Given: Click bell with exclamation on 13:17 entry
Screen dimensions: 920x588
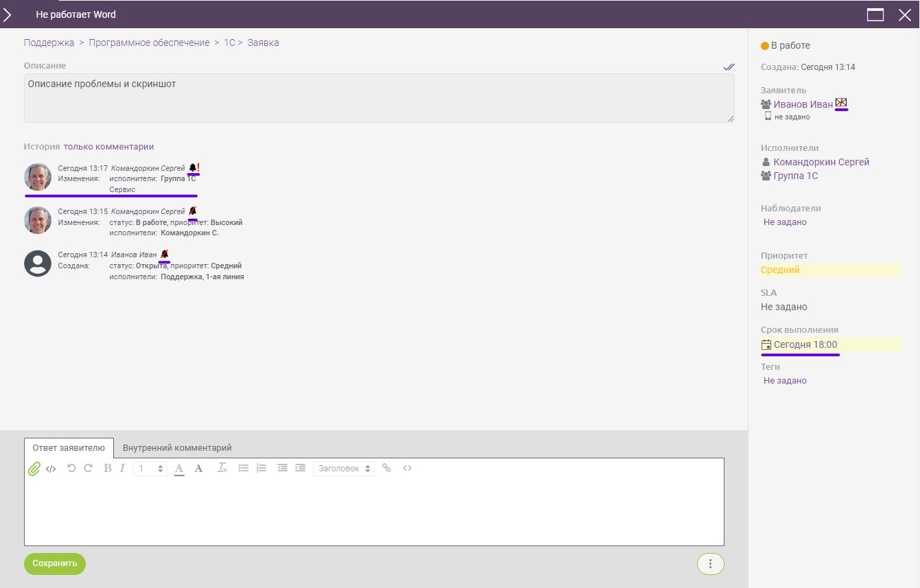Looking at the screenshot, I should (194, 167).
